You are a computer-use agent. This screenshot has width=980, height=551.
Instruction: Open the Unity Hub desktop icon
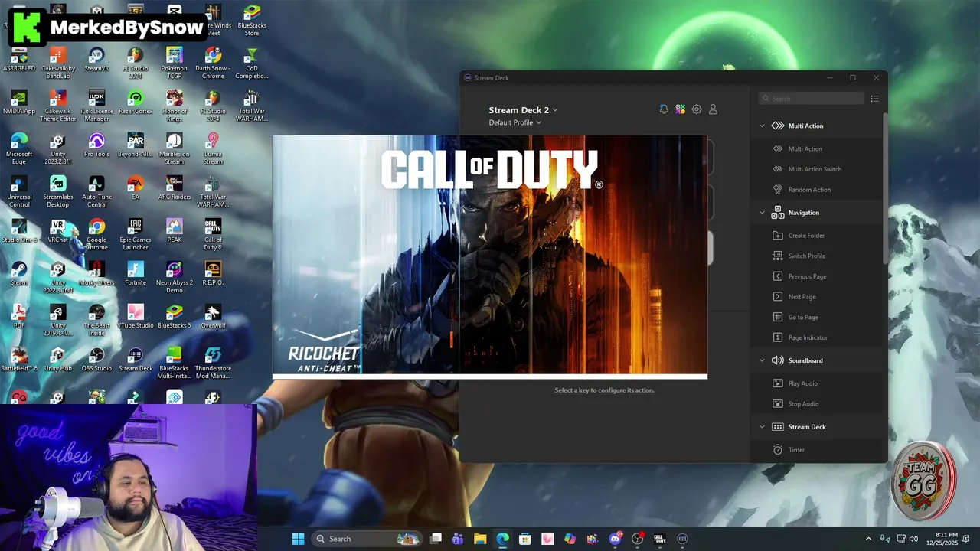pos(58,360)
